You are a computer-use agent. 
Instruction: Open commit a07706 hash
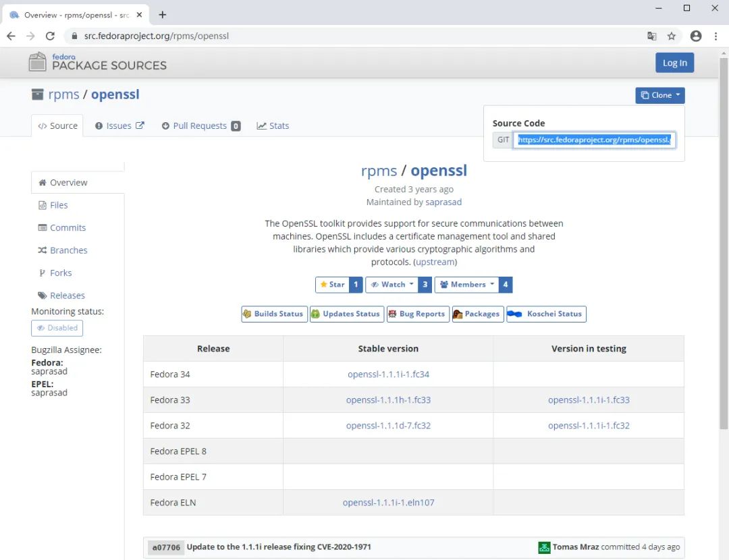point(166,547)
